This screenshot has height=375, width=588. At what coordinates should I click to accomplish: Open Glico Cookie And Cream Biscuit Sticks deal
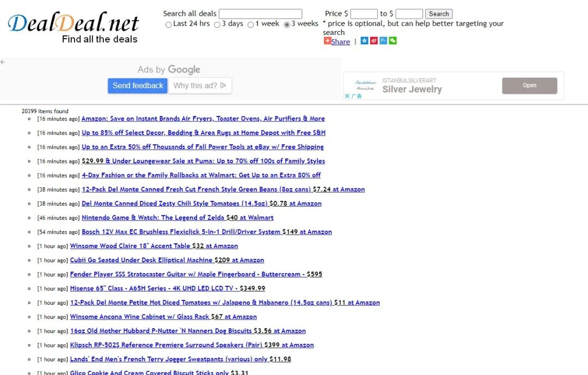coord(159,372)
